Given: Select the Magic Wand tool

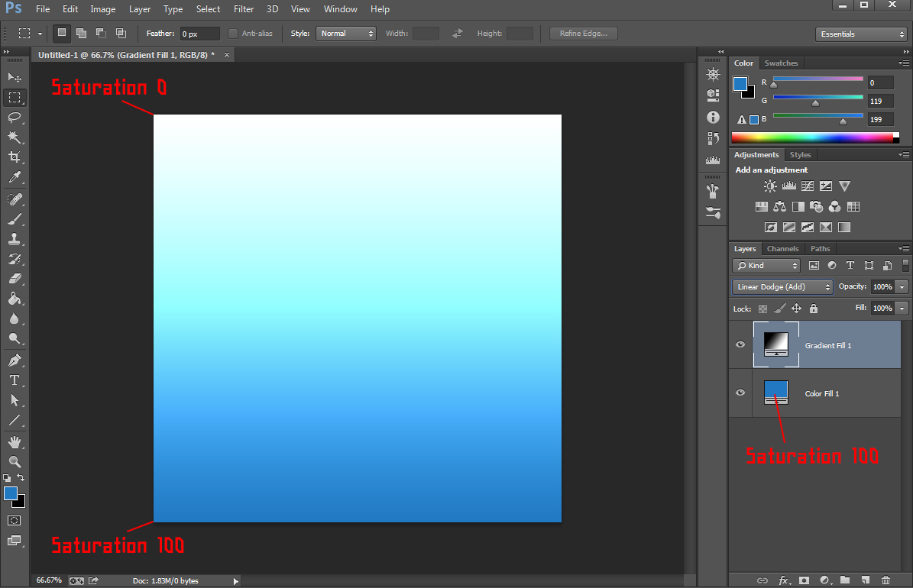Looking at the screenshot, I should pyautogui.click(x=15, y=137).
